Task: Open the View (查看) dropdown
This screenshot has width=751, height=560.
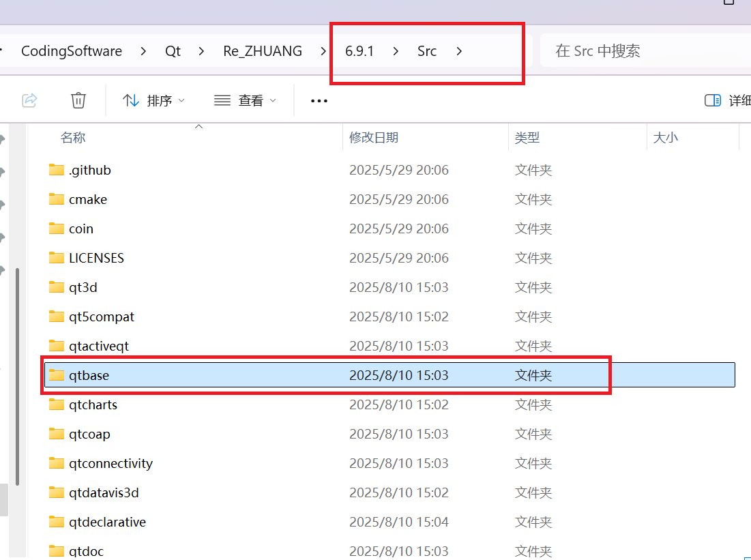Action: [245, 100]
